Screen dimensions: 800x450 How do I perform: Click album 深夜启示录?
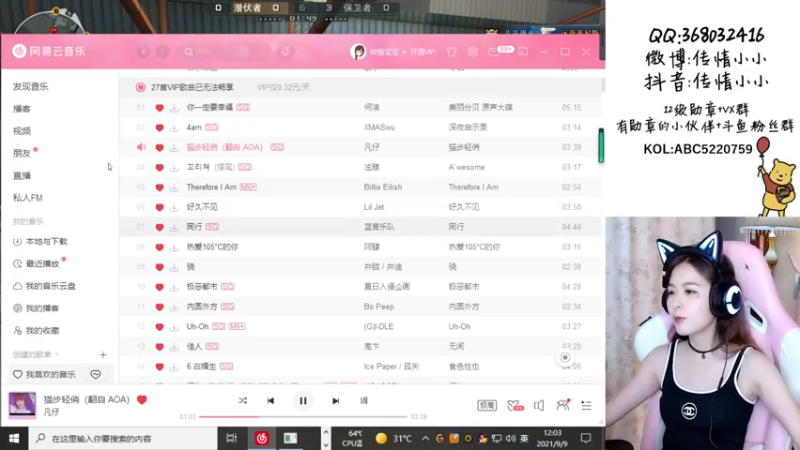(x=467, y=128)
